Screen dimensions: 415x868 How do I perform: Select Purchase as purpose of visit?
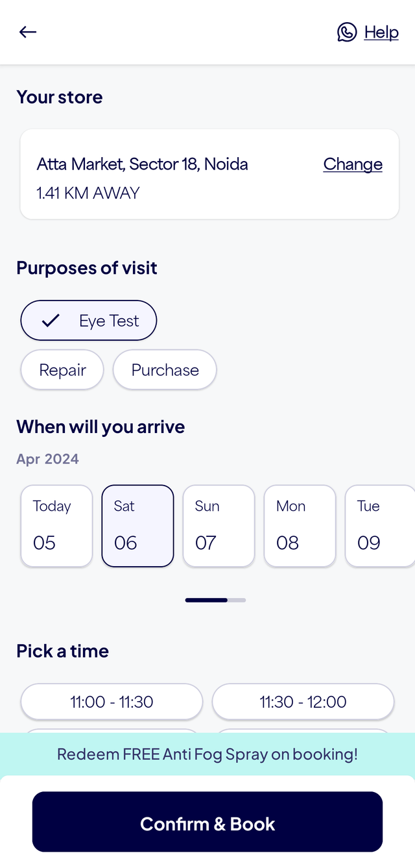coord(165,370)
